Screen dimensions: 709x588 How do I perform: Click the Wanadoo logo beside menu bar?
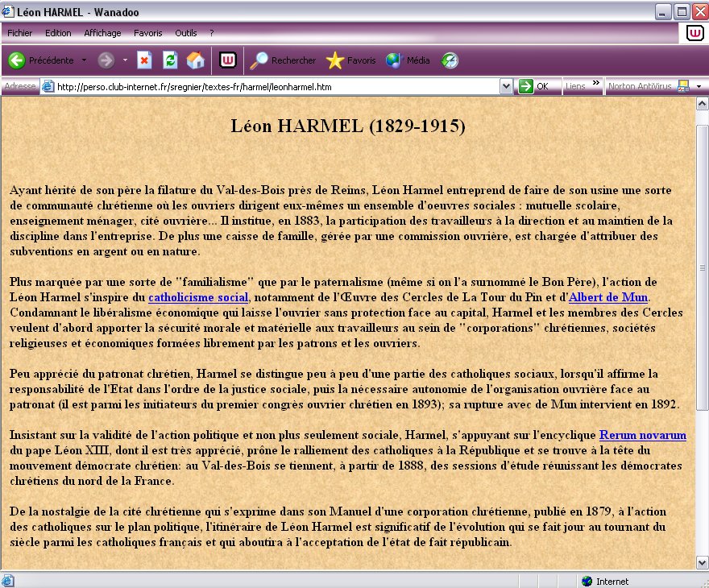695,34
